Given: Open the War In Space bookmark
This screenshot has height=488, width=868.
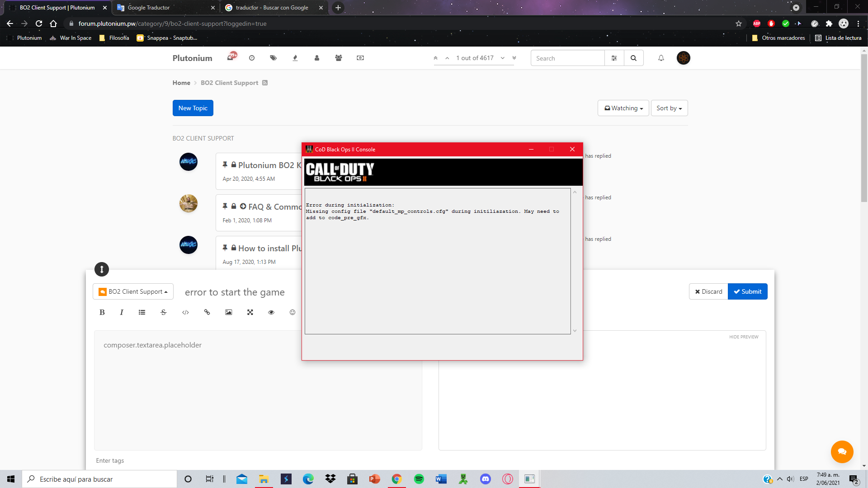Looking at the screenshot, I should (x=71, y=38).
